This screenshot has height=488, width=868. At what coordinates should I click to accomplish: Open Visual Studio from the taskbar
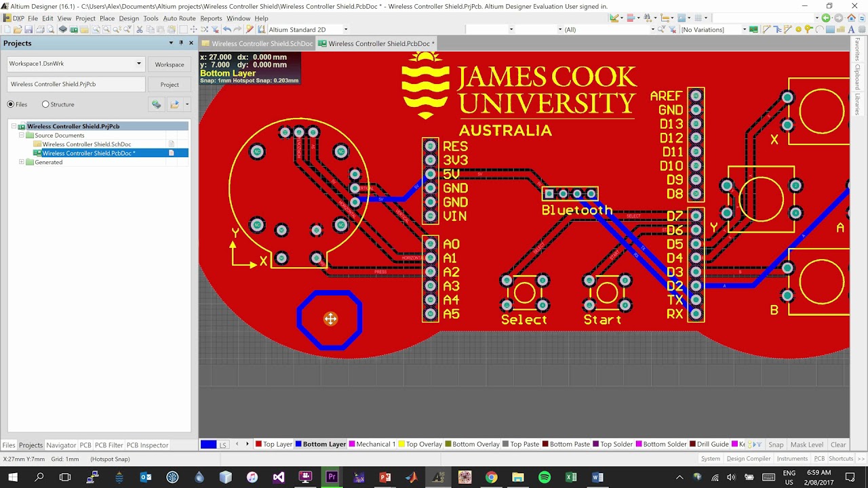click(x=279, y=477)
